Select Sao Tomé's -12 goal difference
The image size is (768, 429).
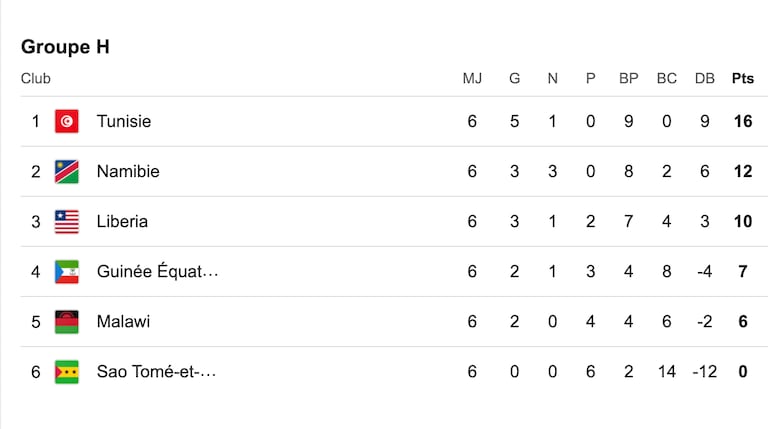tap(704, 372)
